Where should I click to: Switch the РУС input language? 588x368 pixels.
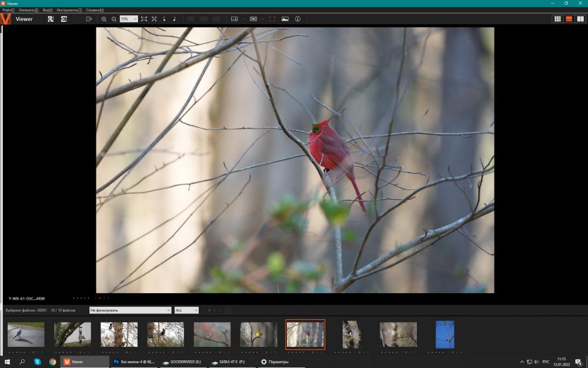pos(546,362)
